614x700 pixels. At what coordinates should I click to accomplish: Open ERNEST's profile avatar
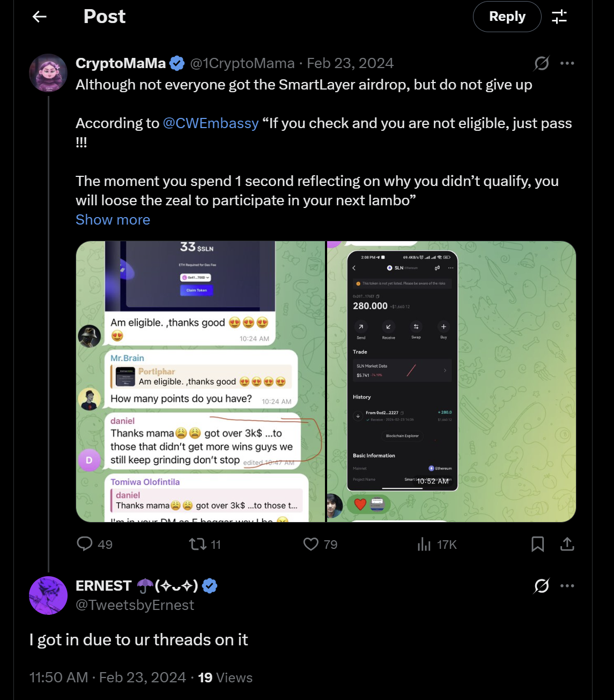(48, 595)
